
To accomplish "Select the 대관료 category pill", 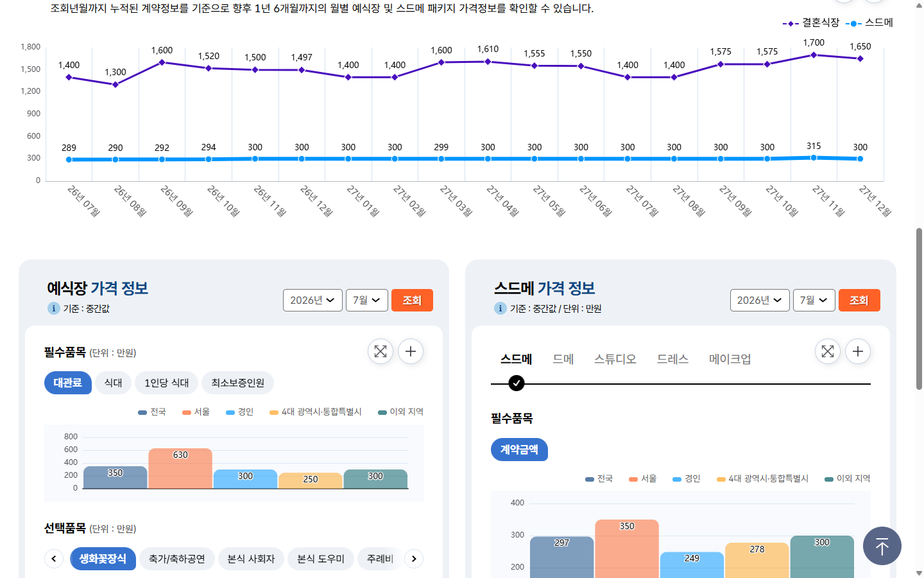I will pos(68,383).
